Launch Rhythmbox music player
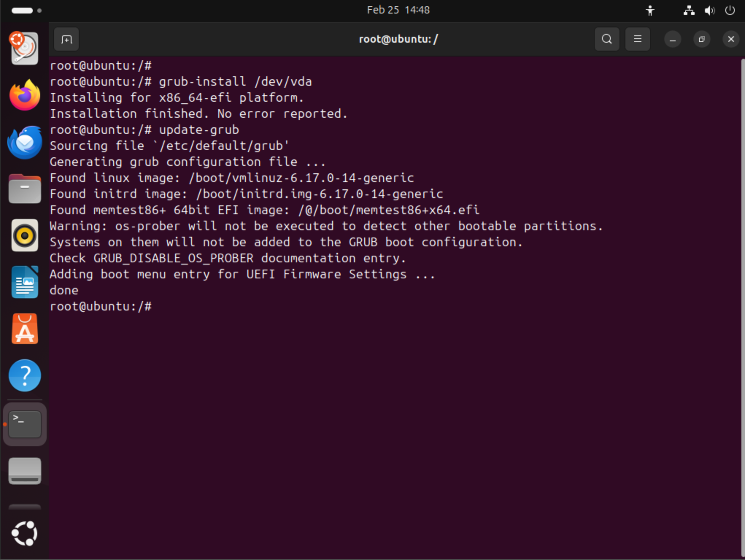745x560 pixels. coord(25,236)
